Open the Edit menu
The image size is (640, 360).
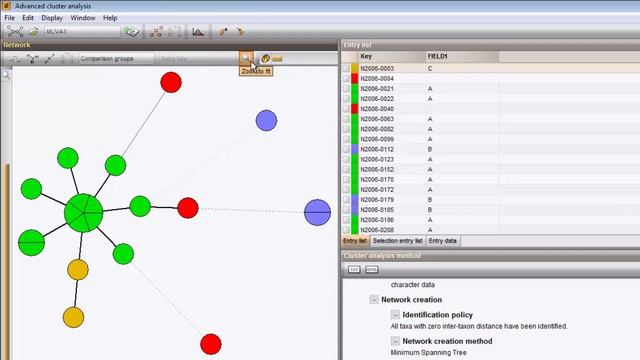click(x=28, y=18)
